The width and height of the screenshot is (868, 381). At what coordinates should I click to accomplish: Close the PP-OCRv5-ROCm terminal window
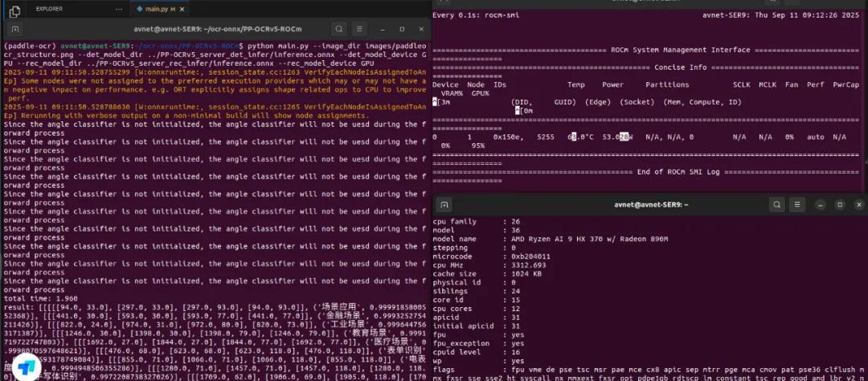pos(422,29)
